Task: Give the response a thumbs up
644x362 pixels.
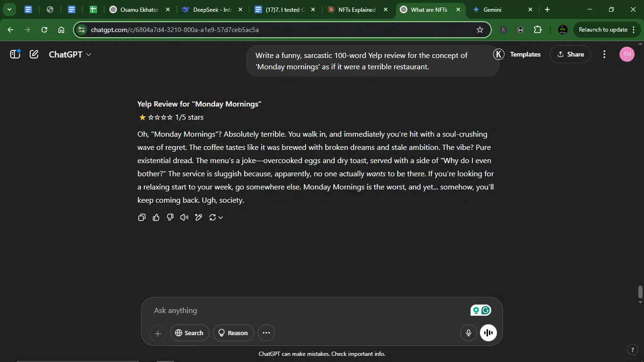Action: (156, 217)
